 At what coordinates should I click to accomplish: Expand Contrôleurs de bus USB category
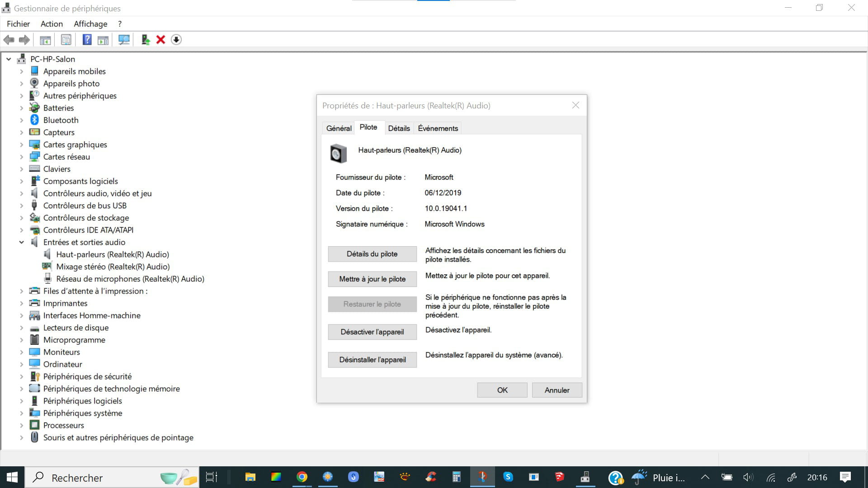click(x=21, y=206)
